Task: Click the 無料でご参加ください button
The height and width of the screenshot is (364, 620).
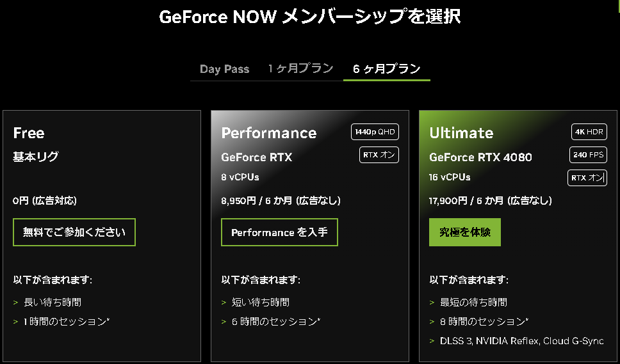Action: click(74, 232)
